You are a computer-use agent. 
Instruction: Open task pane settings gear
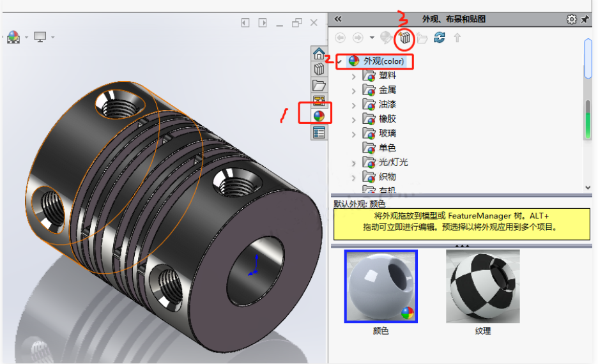(x=571, y=19)
